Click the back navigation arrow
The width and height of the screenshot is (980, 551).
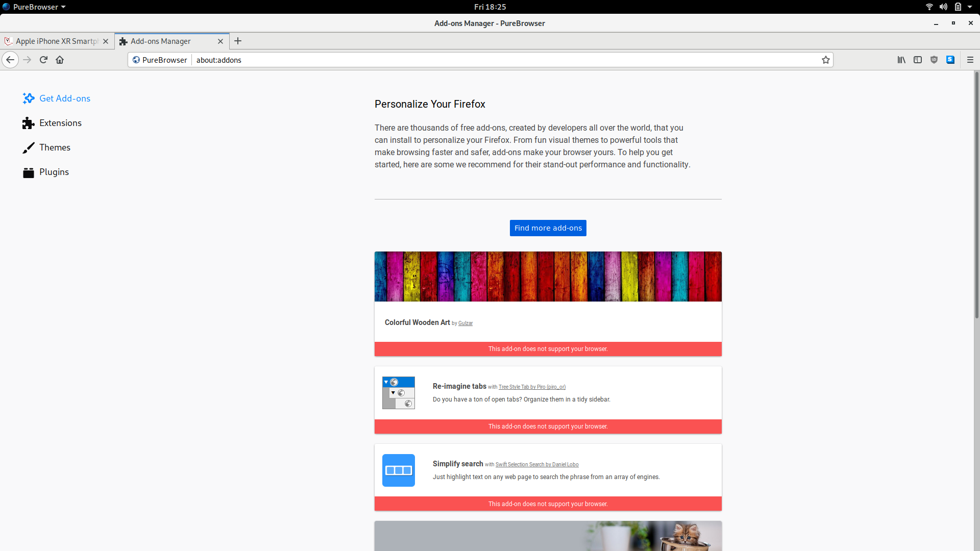click(10, 60)
